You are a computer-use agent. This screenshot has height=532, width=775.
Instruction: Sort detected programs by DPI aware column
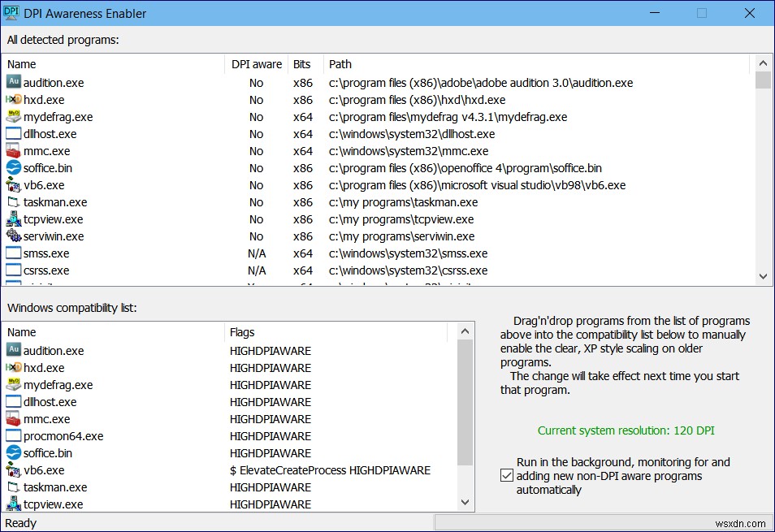point(257,64)
